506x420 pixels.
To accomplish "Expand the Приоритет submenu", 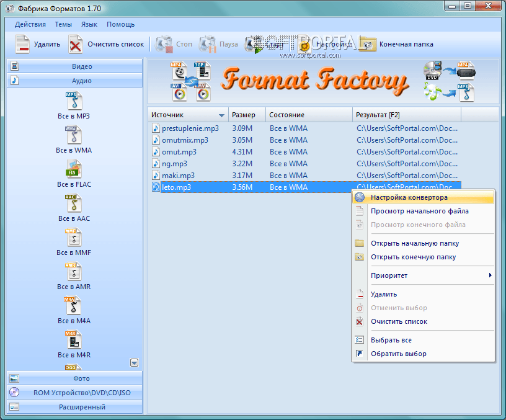I will click(423, 275).
